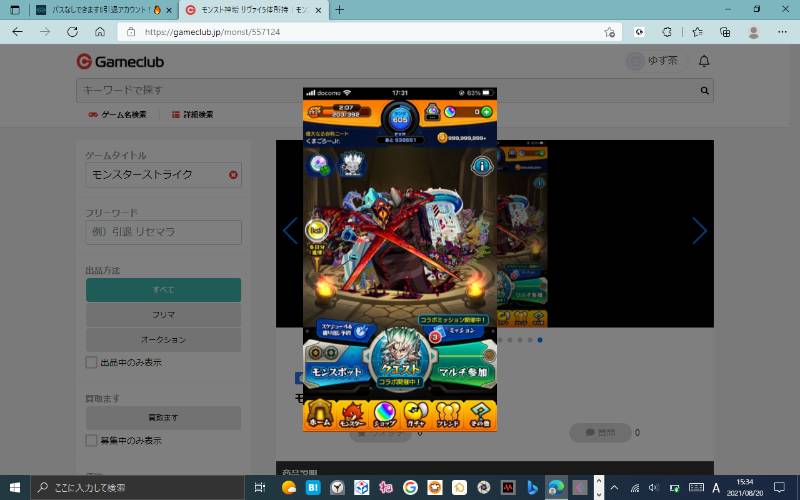Show hidden system tray icons
Screen dimensions: 800x500
click(x=614, y=488)
